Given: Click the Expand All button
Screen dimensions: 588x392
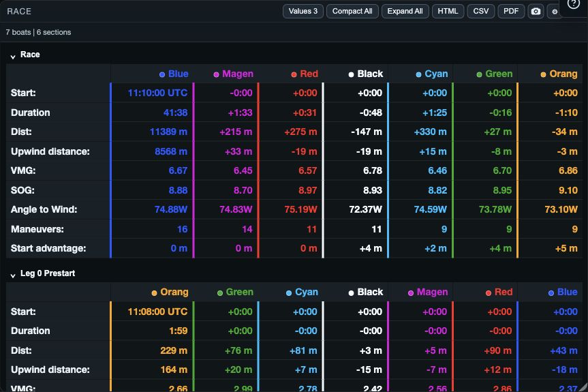Looking at the screenshot, I should pos(405,12).
